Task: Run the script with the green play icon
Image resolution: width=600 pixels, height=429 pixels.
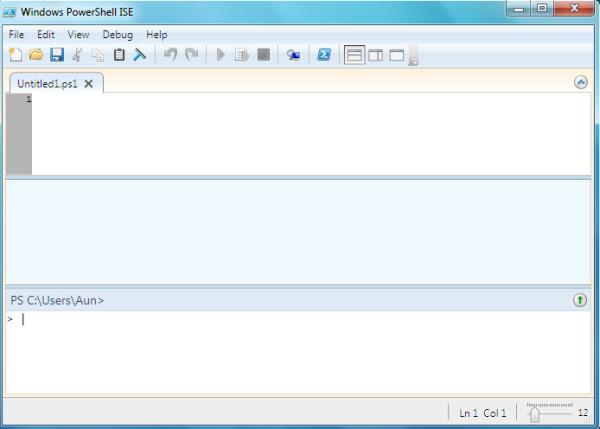Action: click(x=221, y=55)
